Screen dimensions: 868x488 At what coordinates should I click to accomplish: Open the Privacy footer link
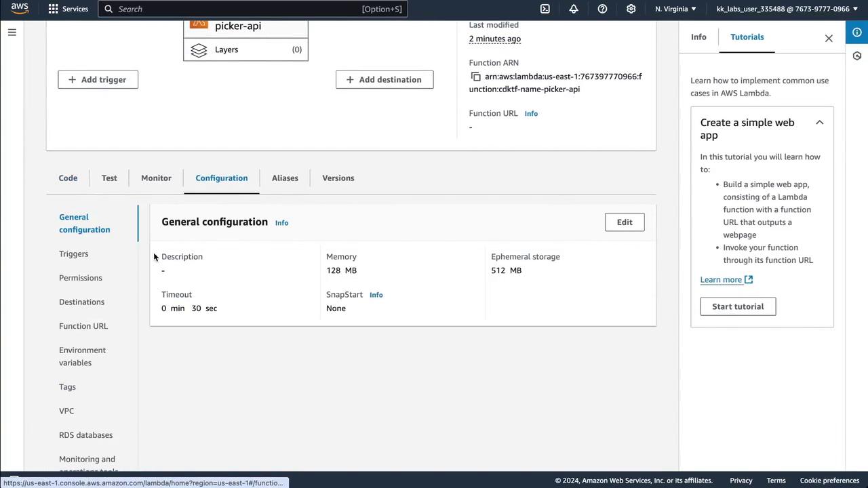pyautogui.click(x=741, y=481)
